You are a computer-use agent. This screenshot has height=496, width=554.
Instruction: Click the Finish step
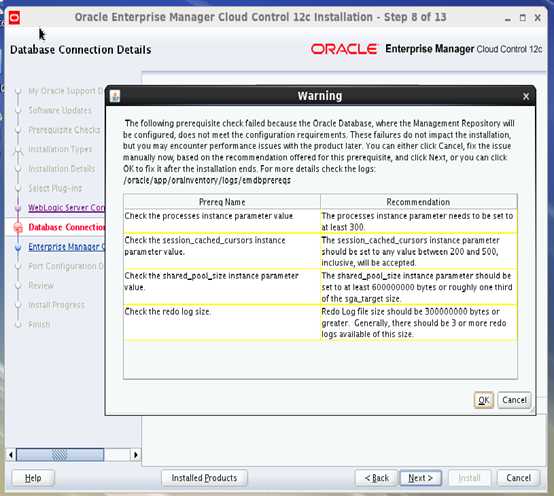coord(39,324)
